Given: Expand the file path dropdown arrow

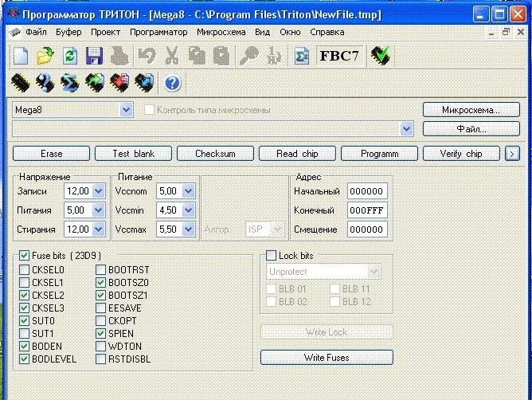Looking at the screenshot, I should tap(406, 129).
